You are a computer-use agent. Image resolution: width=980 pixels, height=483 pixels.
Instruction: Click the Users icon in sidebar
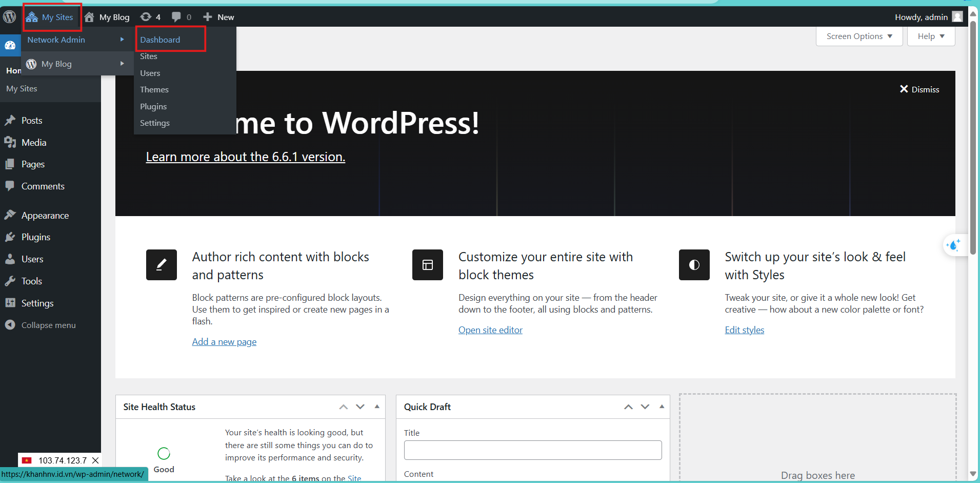[x=10, y=259]
